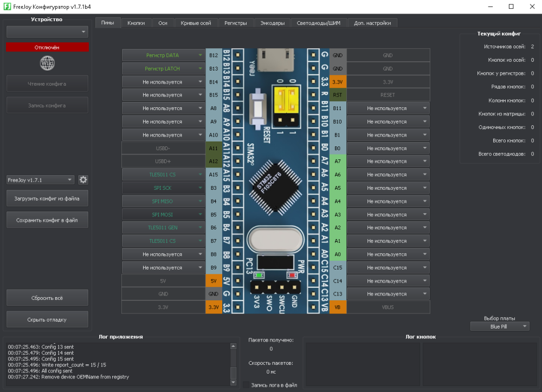Viewport: 542px width, 392px height.
Task: Expand the device selection dropdown under Устройство
Action: coord(47,32)
